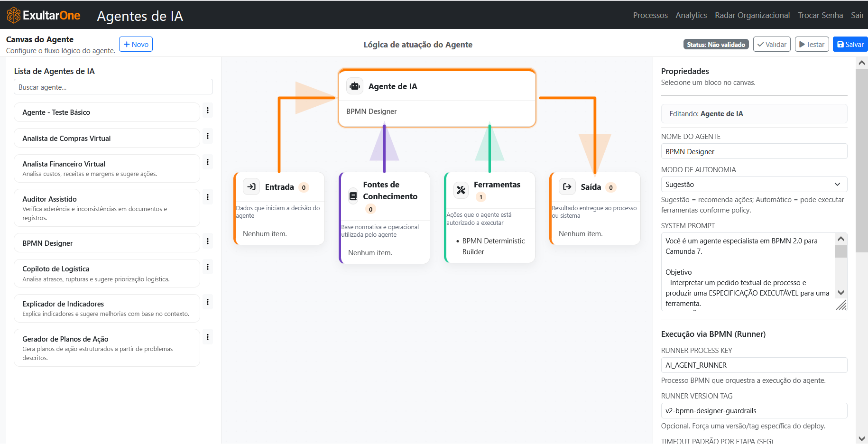Click the Buscar agente search field

113,86
